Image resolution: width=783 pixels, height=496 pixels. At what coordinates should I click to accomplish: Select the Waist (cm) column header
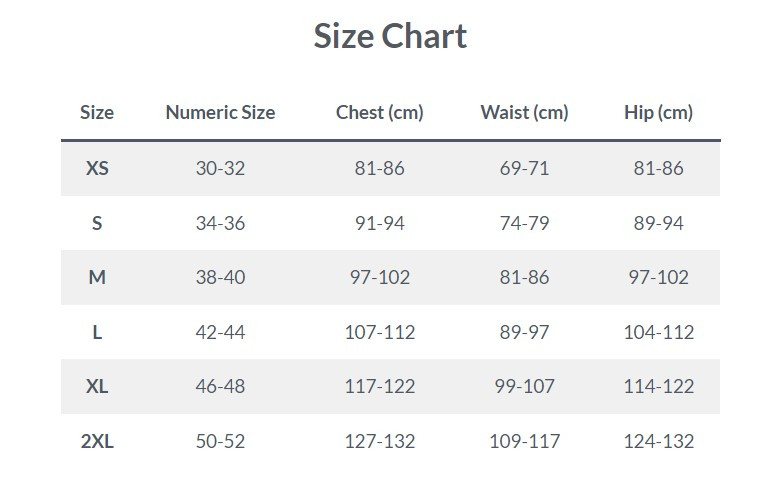coord(524,112)
